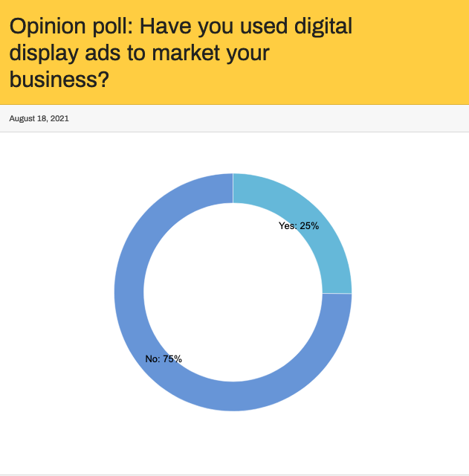The width and height of the screenshot is (469, 476).
Task: Click the left side of the No segment ring
Action: pos(129,292)
